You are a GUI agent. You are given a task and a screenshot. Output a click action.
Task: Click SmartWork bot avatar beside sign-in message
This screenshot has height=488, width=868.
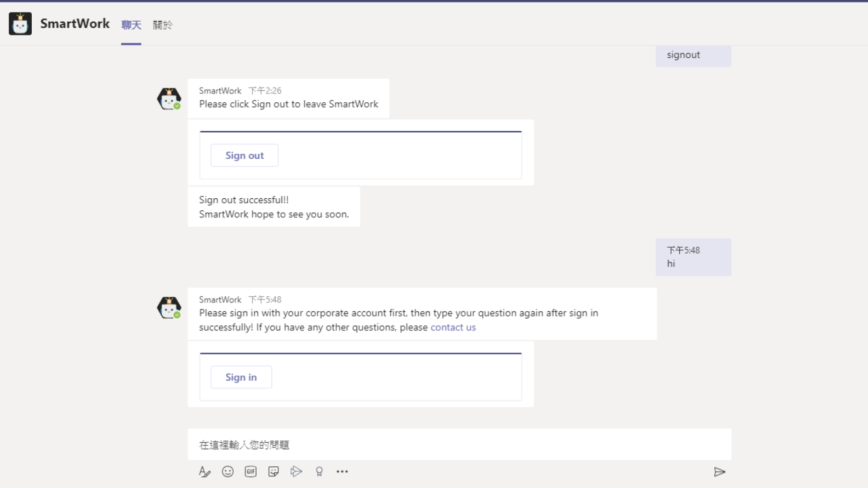click(x=169, y=308)
